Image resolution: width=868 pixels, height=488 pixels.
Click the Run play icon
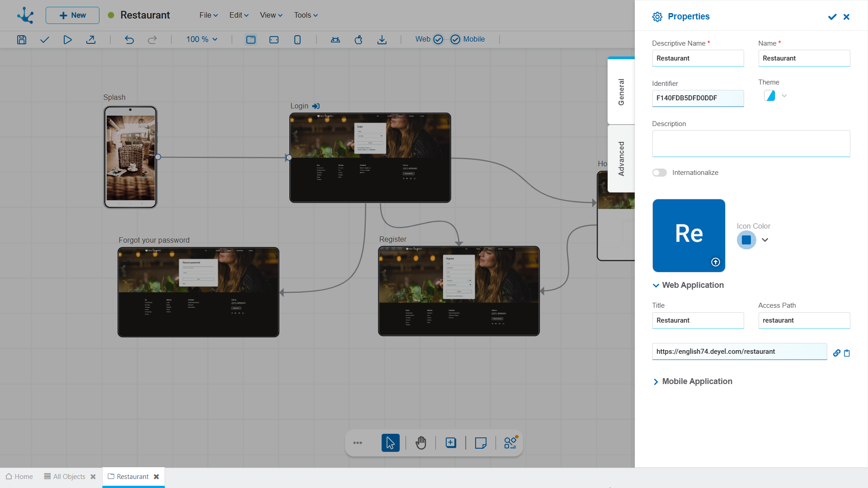(67, 40)
